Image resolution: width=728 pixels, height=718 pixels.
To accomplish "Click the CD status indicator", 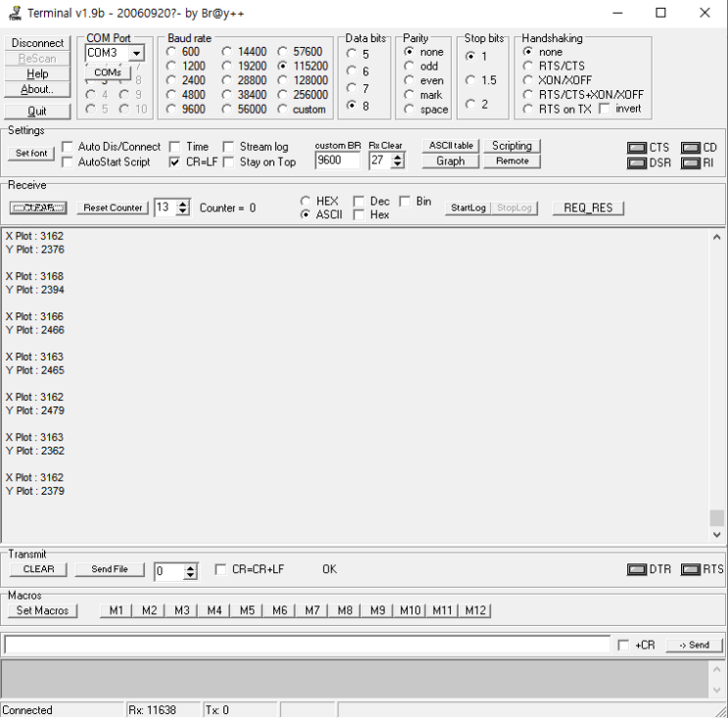I will (690, 148).
